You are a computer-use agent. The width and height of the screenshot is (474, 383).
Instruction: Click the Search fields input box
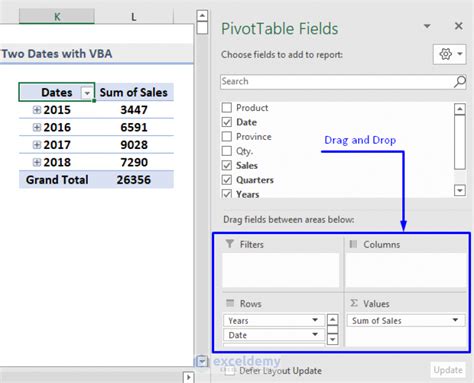[x=337, y=81]
